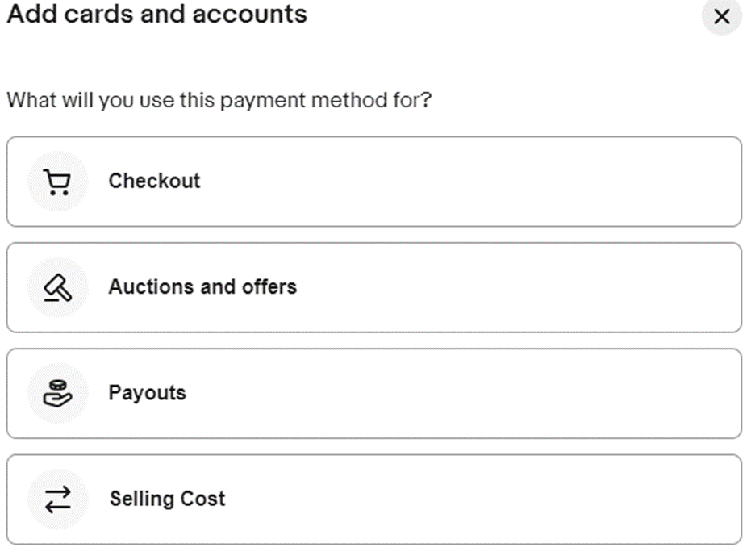Viewport: 751px width, 560px height.
Task: Choose the Payouts option card
Action: 374,393
